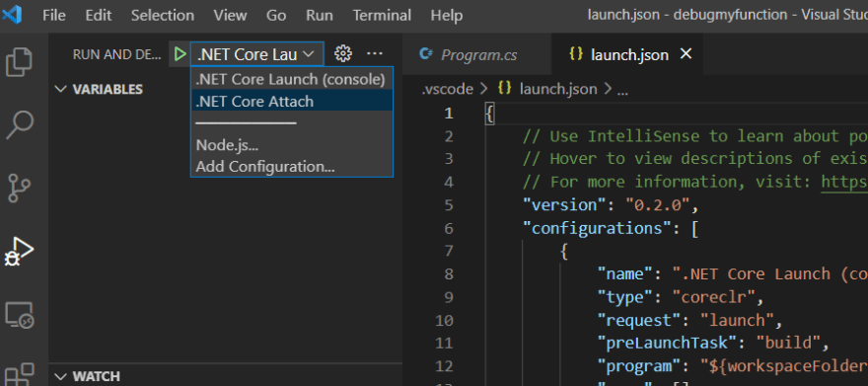Click the "build" value on line 11

(x=788, y=344)
